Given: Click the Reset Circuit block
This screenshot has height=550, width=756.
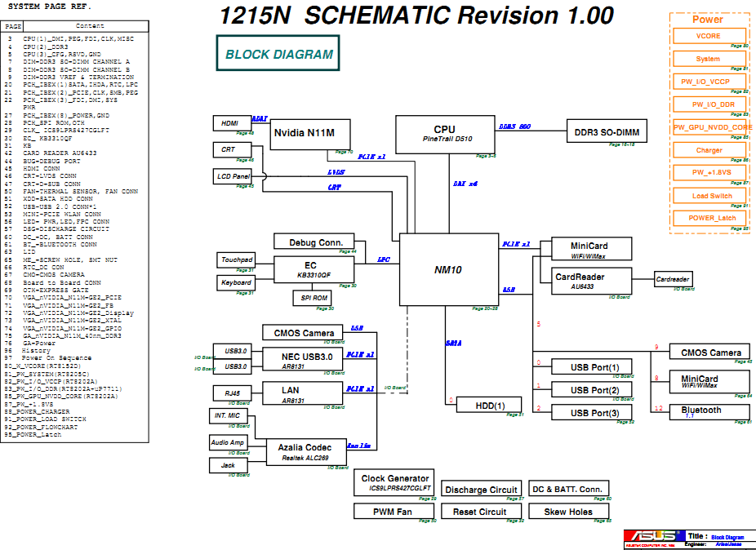Looking at the screenshot, I should tap(481, 512).
